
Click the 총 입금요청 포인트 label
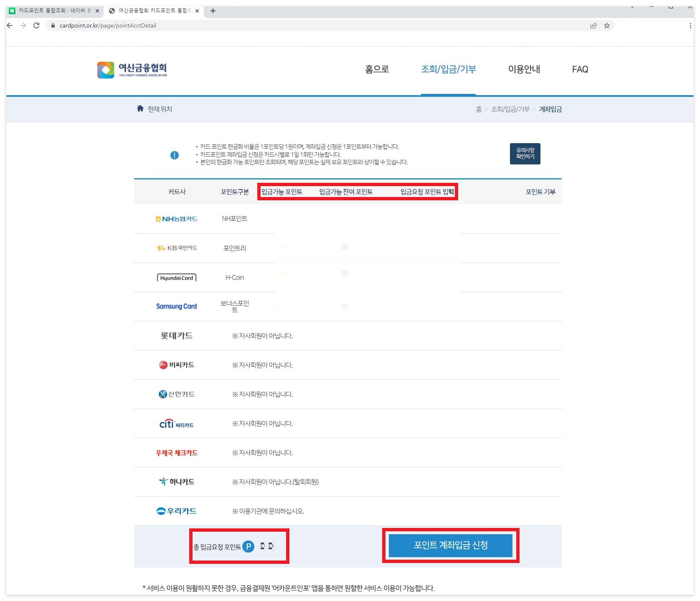217,547
